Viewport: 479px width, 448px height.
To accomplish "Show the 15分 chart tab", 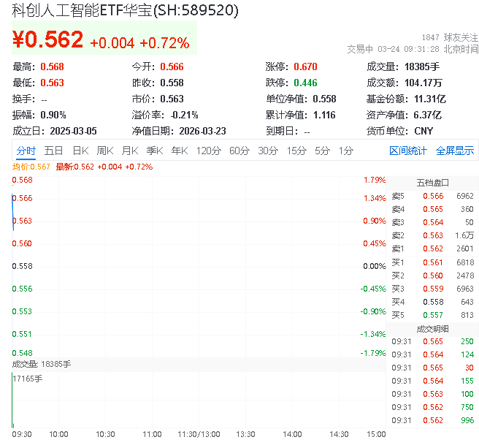I will click(296, 151).
